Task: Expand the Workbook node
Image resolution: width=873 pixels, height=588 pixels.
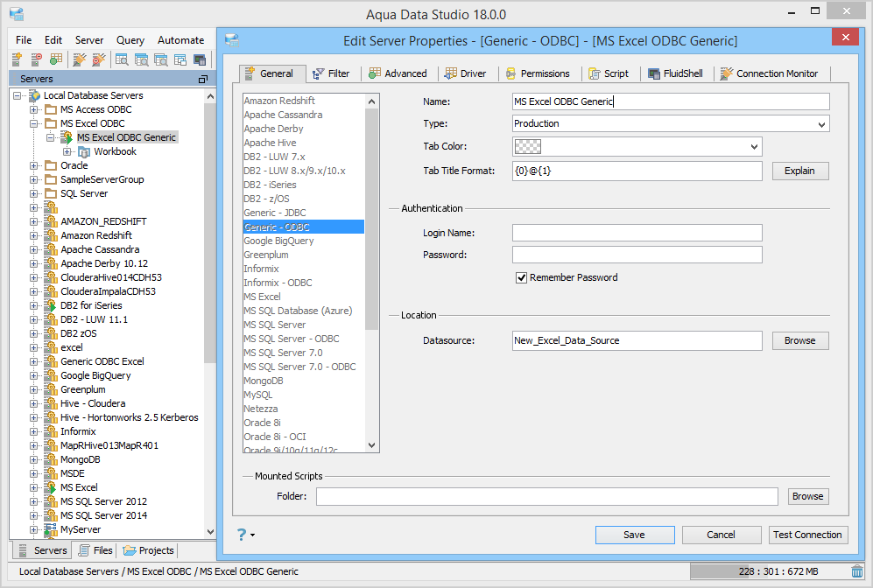Action: pos(67,152)
